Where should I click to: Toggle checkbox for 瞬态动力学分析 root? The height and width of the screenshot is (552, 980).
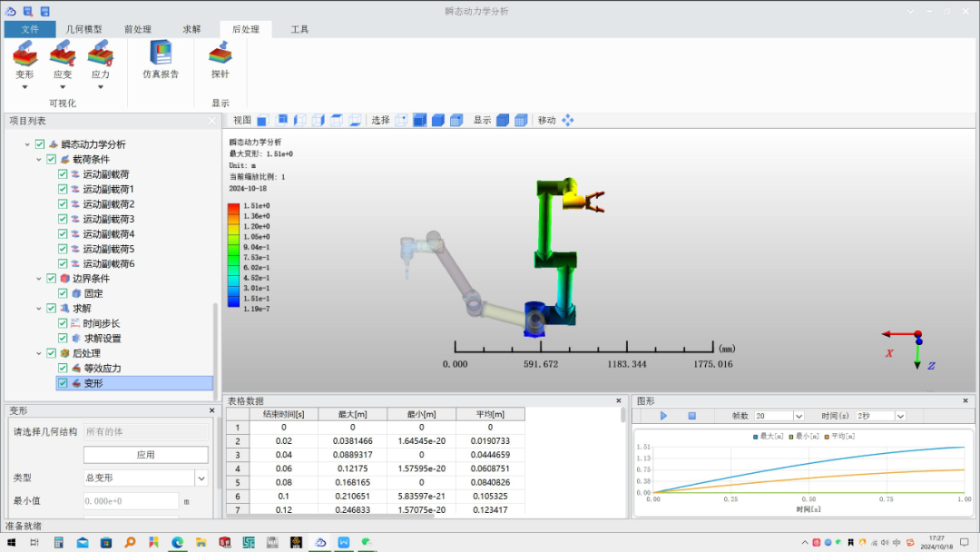pyautogui.click(x=40, y=144)
